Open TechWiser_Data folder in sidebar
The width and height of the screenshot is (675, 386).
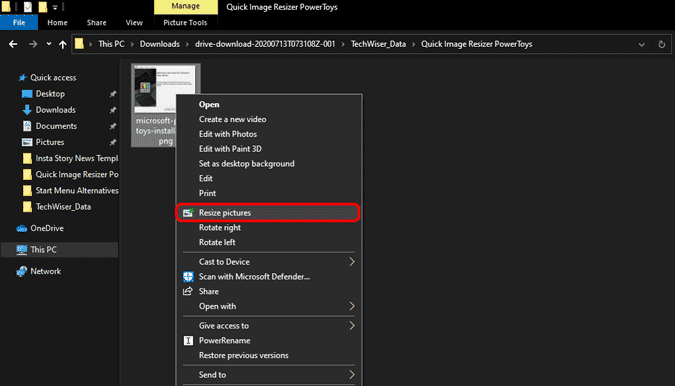click(x=63, y=207)
